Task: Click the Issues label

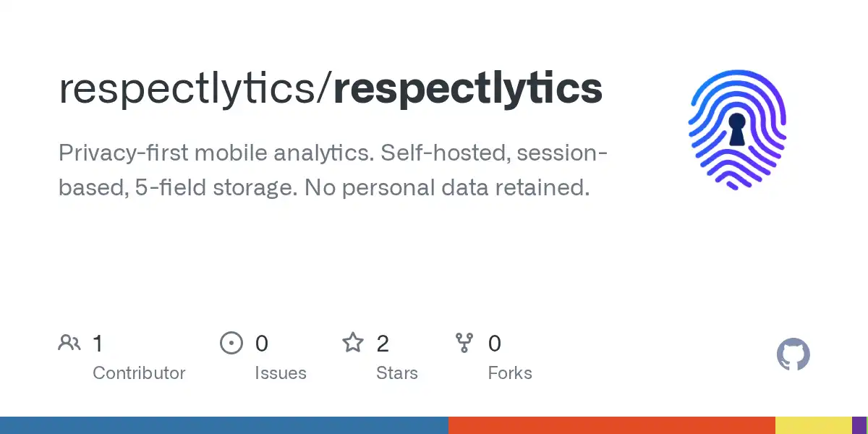Action: [x=280, y=373]
